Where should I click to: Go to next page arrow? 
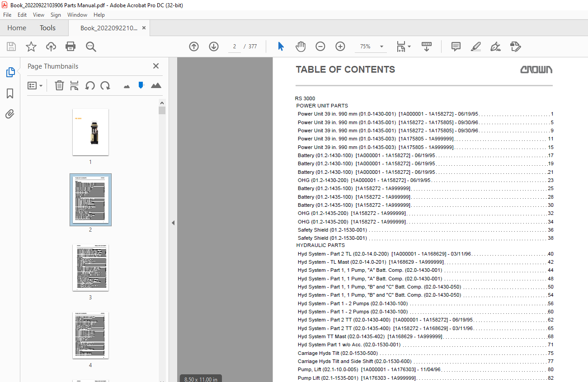tap(214, 47)
